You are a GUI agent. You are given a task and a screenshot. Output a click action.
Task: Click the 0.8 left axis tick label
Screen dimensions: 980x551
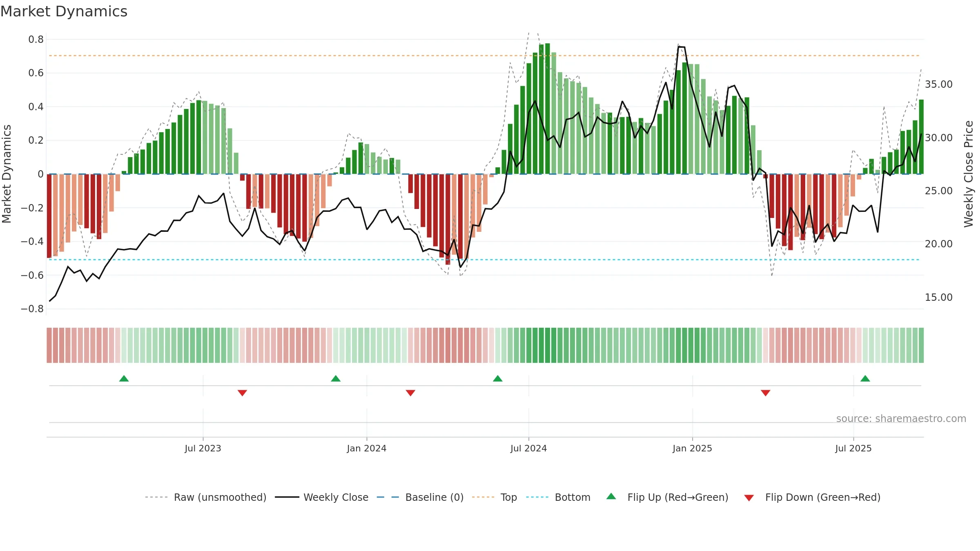[36, 40]
